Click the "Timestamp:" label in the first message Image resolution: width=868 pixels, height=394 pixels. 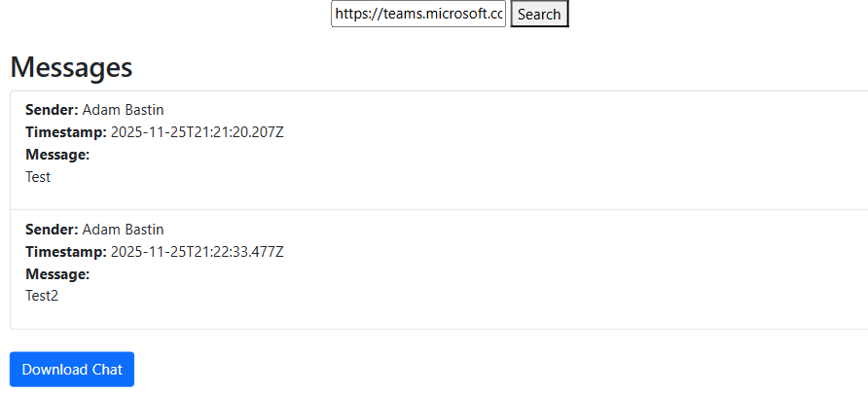tap(65, 131)
